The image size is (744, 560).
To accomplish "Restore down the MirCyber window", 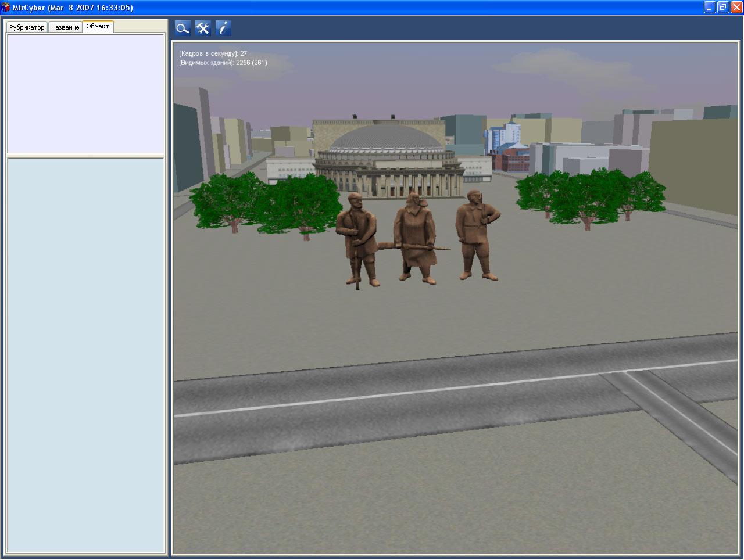I will coord(723,8).
